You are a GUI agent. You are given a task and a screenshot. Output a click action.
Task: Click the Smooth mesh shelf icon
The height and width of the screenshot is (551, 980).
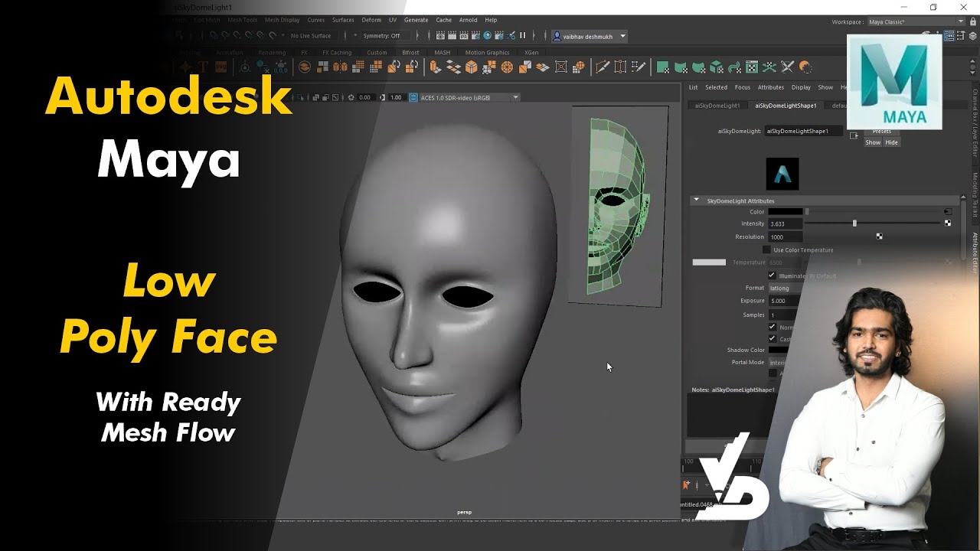[358, 67]
